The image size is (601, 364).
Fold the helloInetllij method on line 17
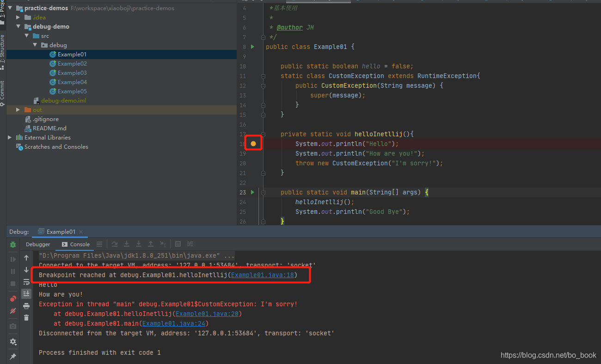(x=263, y=134)
